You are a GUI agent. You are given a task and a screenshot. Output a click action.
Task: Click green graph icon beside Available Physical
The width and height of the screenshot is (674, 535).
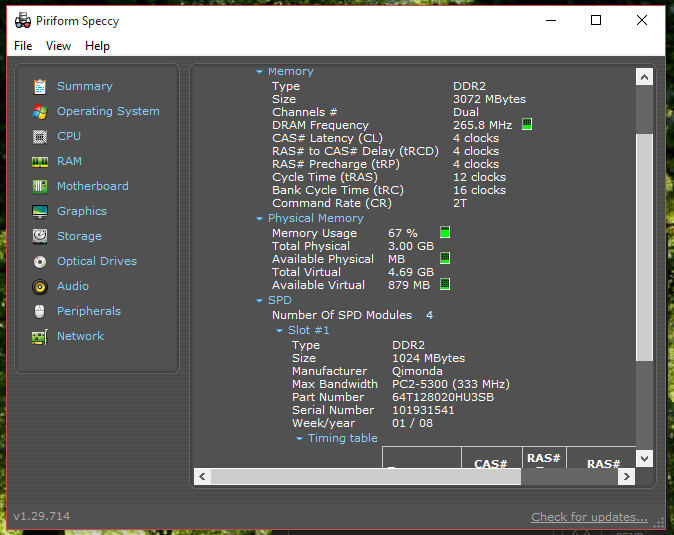click(x=445, y=258)
